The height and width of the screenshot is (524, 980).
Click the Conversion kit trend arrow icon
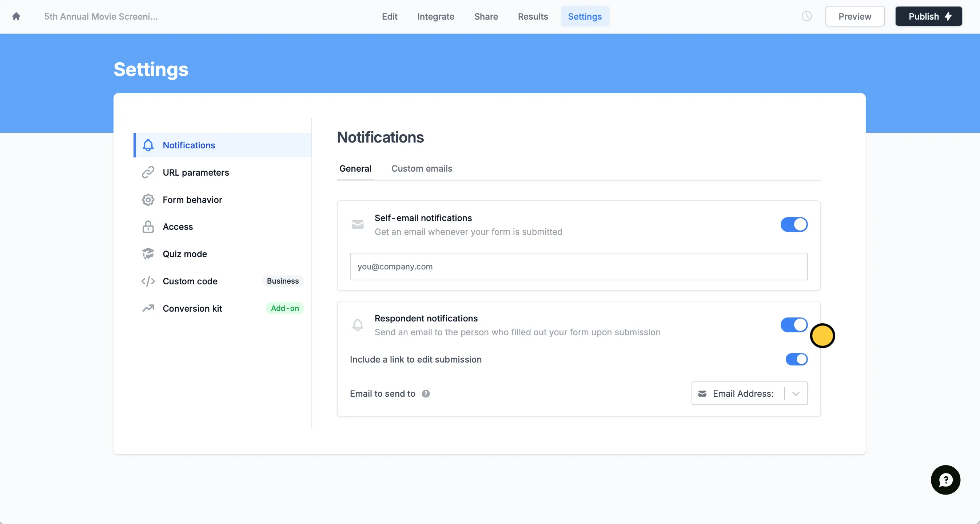coord(148,308)
